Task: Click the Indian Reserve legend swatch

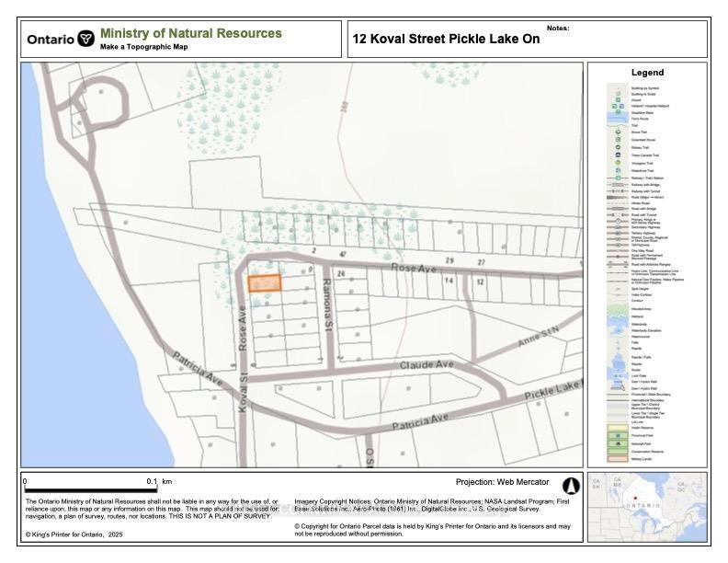Action: pos(618,428)
